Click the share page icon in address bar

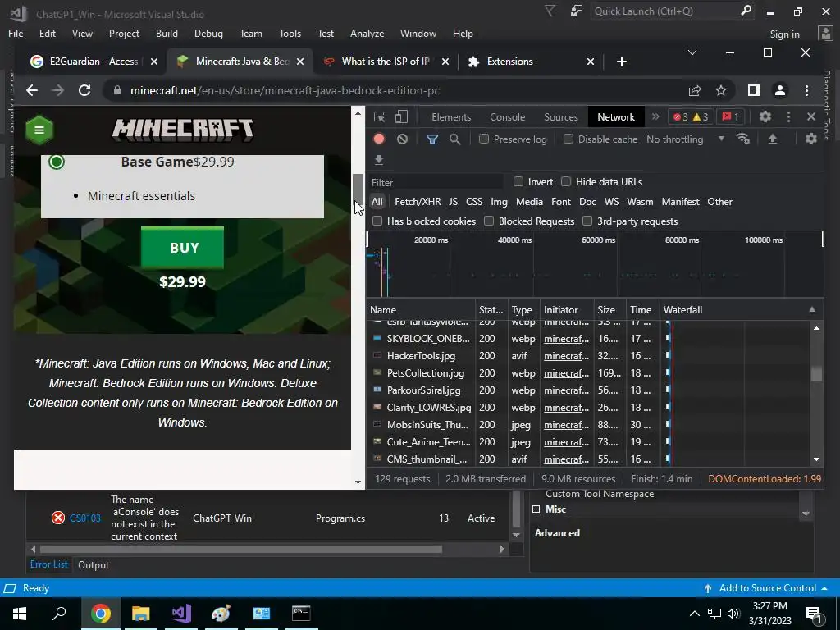pyautogui.click(x=695, y=90)
